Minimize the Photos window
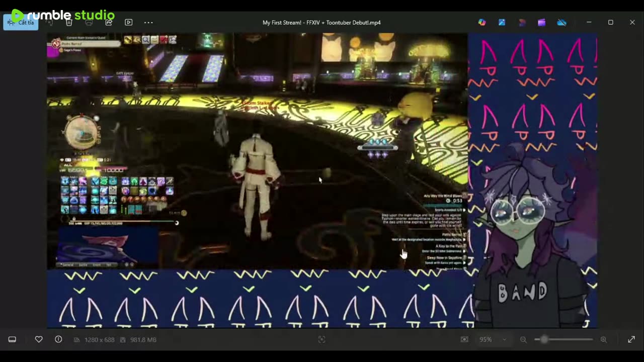Viewport: 644px width, 362px height. pyautogui.click(x=589, y=23)
